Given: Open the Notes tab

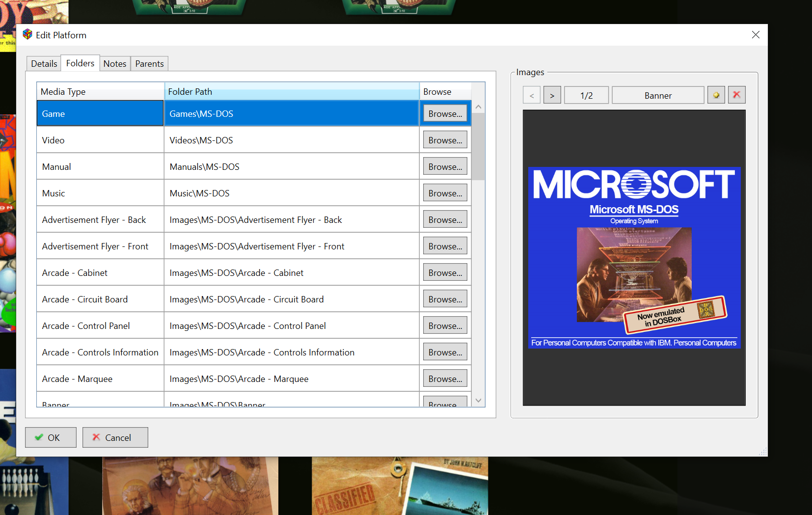Looking at the screenshot, I should 115,64.
